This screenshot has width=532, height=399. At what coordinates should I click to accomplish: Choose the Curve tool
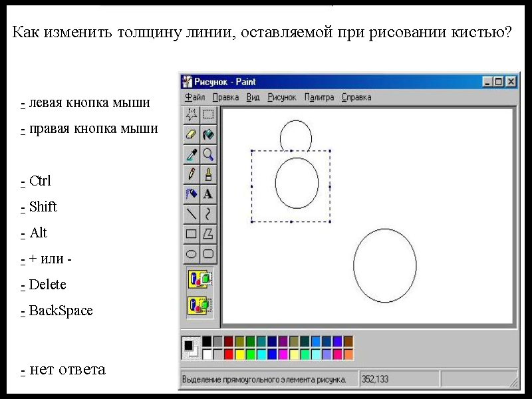coord(208,214)
